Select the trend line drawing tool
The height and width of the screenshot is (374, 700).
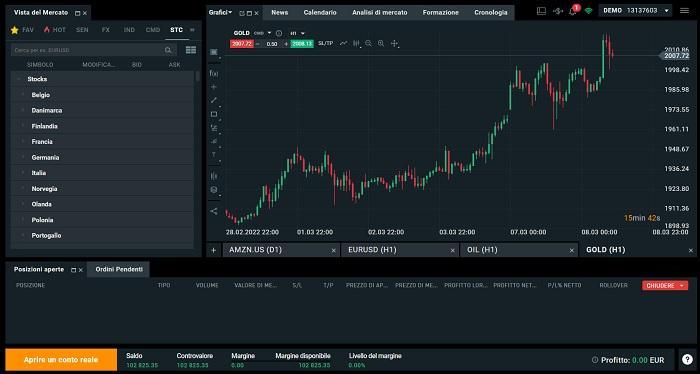pyautogui.click(x=214, y=100)
